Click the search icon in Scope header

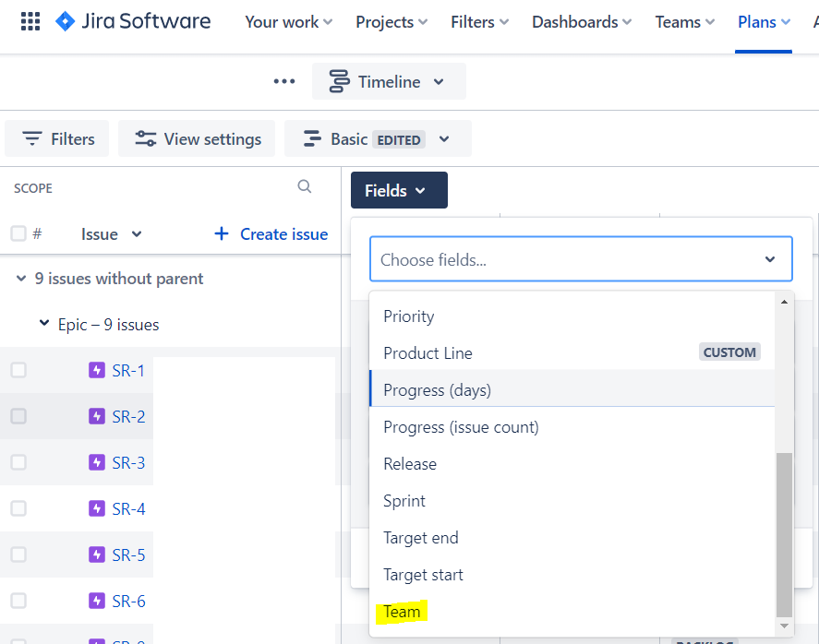point(305,186)
